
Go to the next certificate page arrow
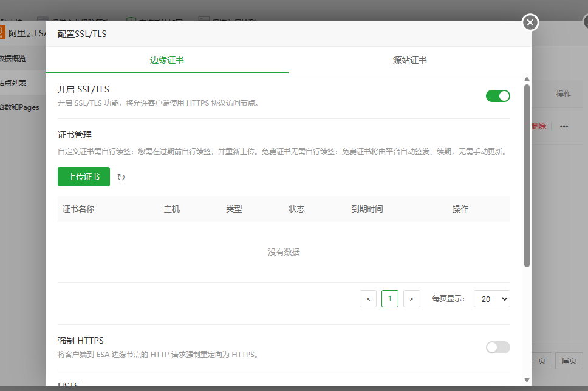point(411,298)
